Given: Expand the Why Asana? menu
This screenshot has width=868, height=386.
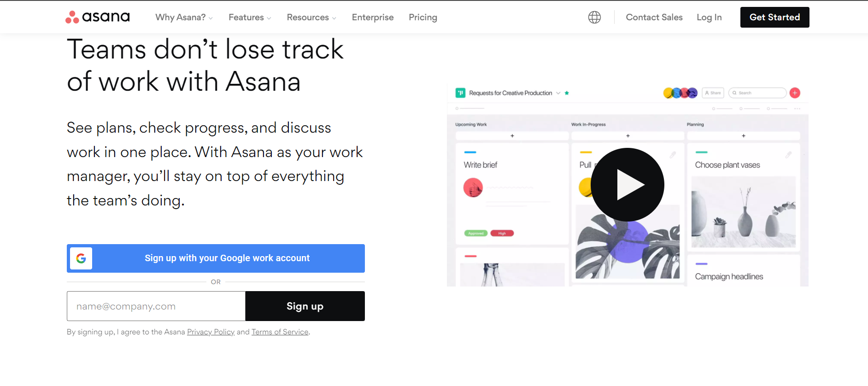Looking at the screenshot, I should (184, 18).
